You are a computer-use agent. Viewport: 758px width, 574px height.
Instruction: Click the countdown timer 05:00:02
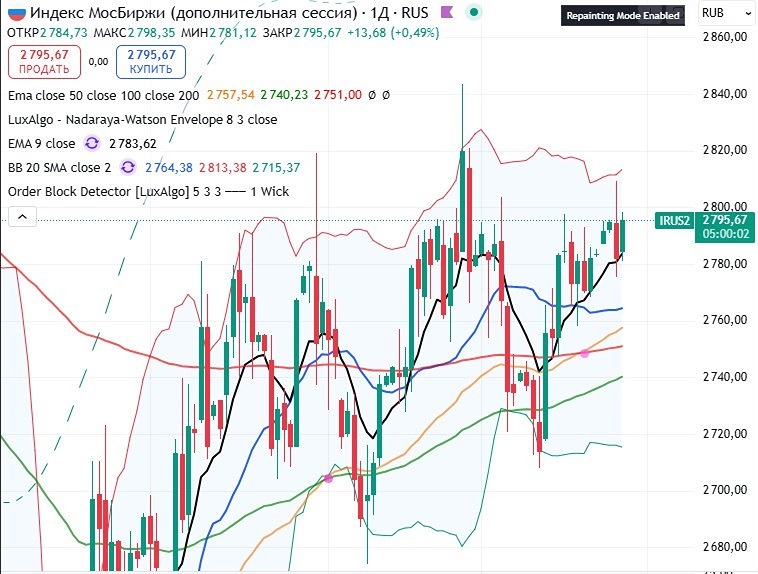pos(725,234)
